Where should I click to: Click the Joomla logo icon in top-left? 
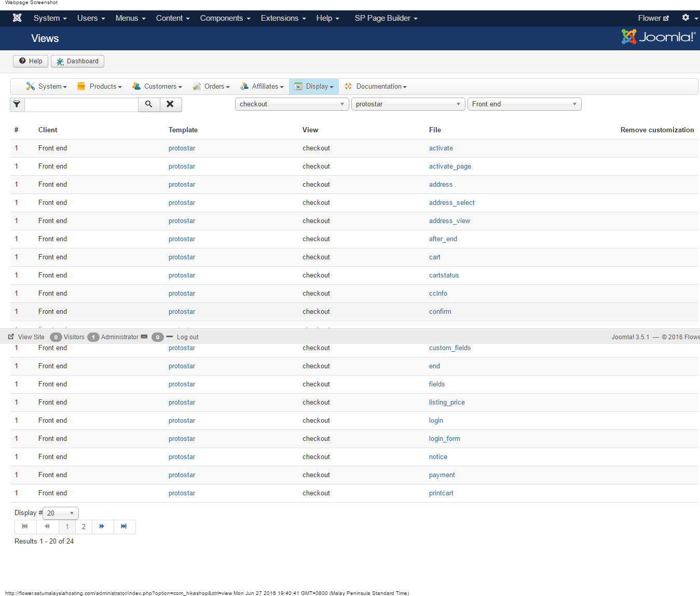click(17, 18)
